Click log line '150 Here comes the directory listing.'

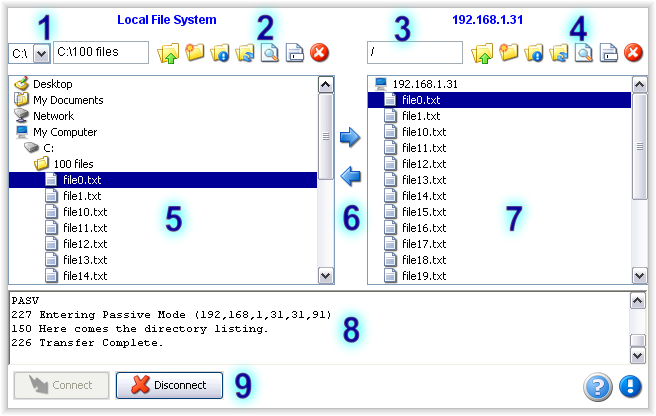pyautogui.click(x=139, y=329)
